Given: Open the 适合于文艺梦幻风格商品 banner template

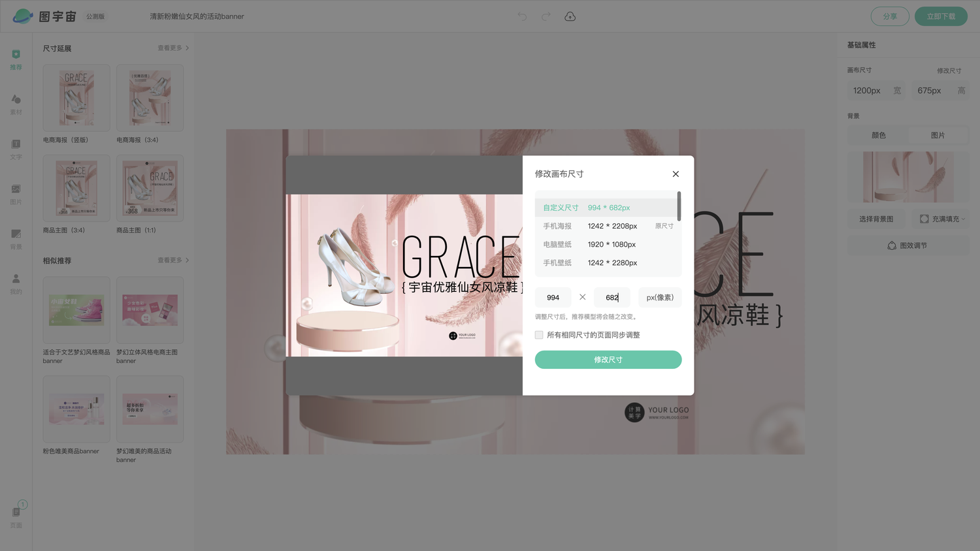Looking at the screenshot, I should 76,310.
